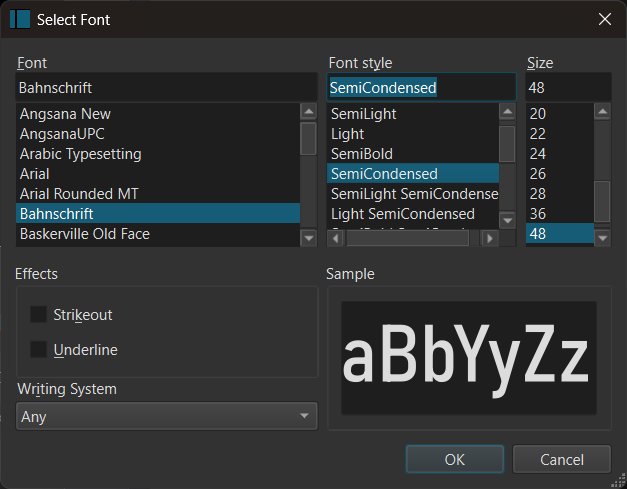Click Font style list scroll-up arrow

507,113
